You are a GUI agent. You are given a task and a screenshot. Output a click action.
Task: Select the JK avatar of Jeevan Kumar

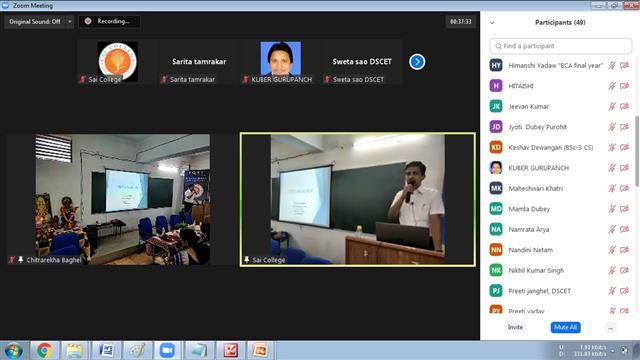tap(496, 106)
